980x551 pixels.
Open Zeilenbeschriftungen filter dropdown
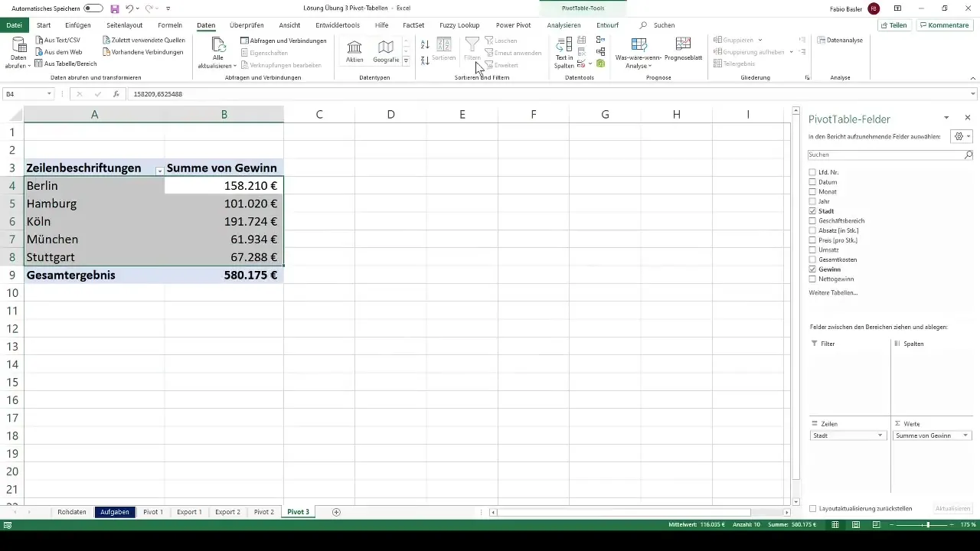159,171
